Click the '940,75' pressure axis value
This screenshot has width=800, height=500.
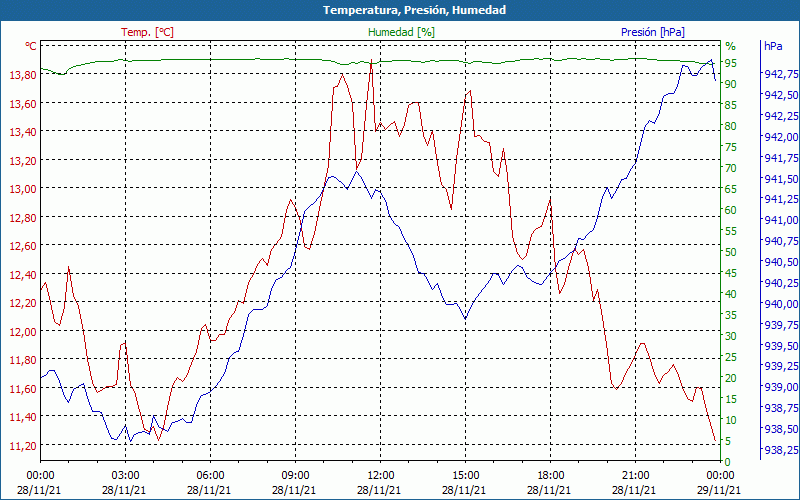(x=782, y=241)
